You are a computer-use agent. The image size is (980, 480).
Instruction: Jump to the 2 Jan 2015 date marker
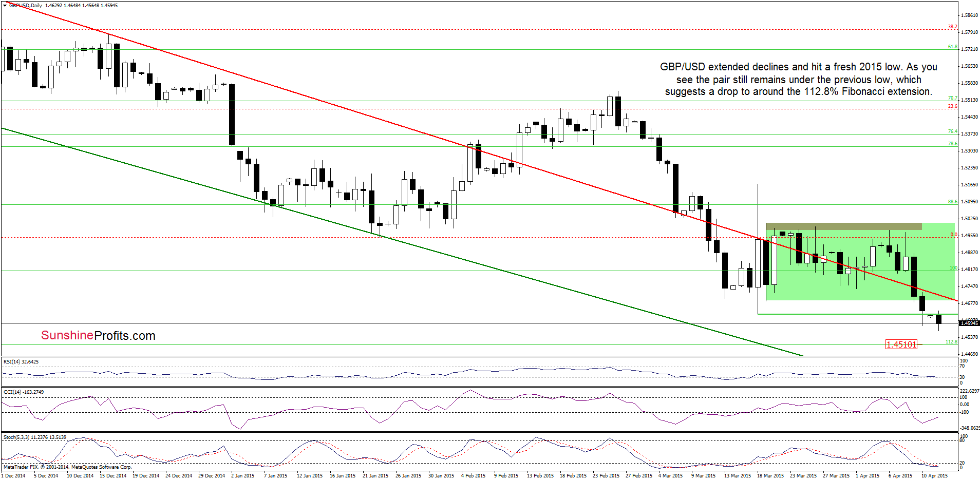click(243, 476)
